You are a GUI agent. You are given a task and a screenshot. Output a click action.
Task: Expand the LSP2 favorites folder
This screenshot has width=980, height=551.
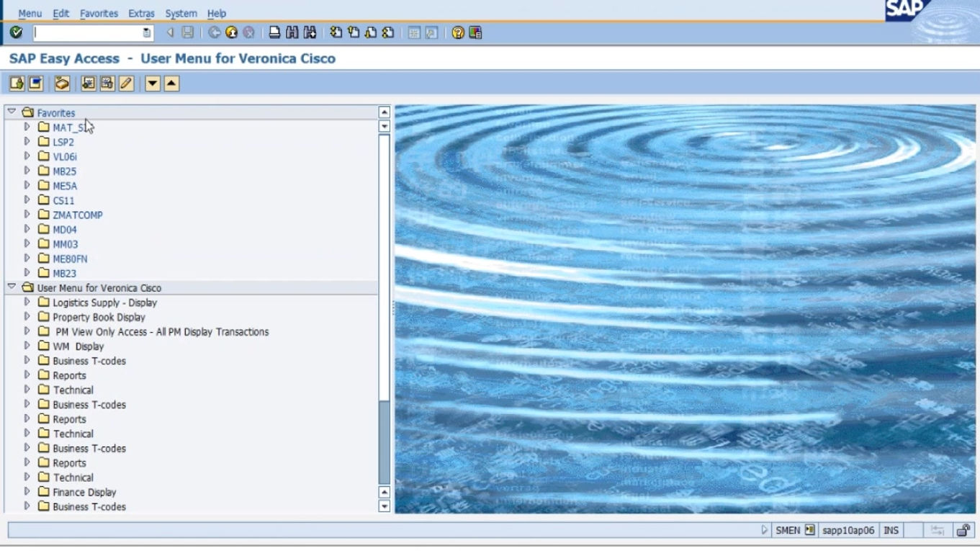pos(27,142)
